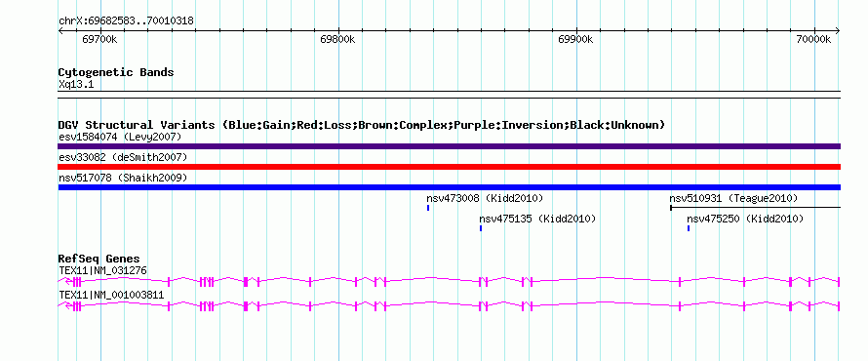Image resolution: width=868 pixels, height=361 pixels.
Task: Open the nsv510931 (Teague2010) label
Action: (733, 198)
